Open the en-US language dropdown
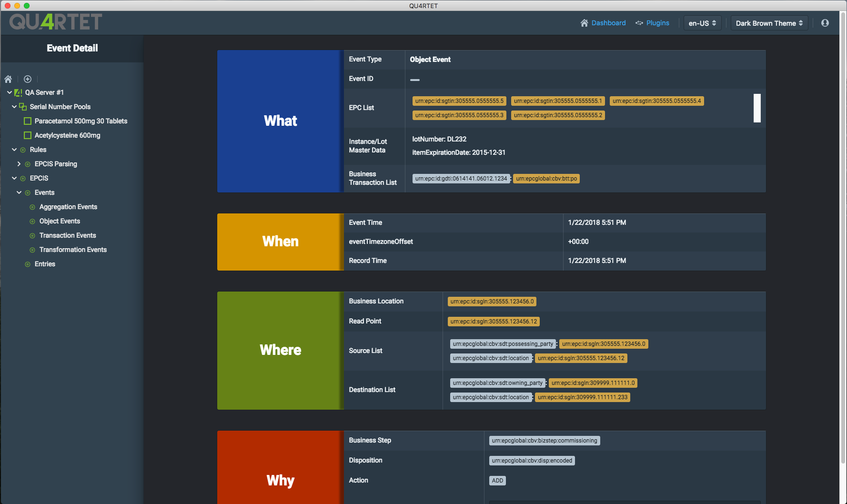 pos(702,23)
